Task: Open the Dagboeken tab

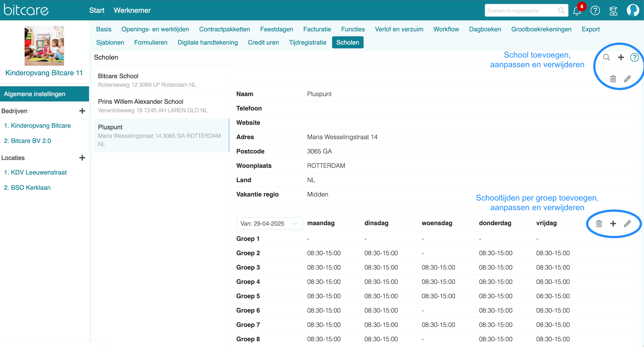Action: tap(485, 29)
